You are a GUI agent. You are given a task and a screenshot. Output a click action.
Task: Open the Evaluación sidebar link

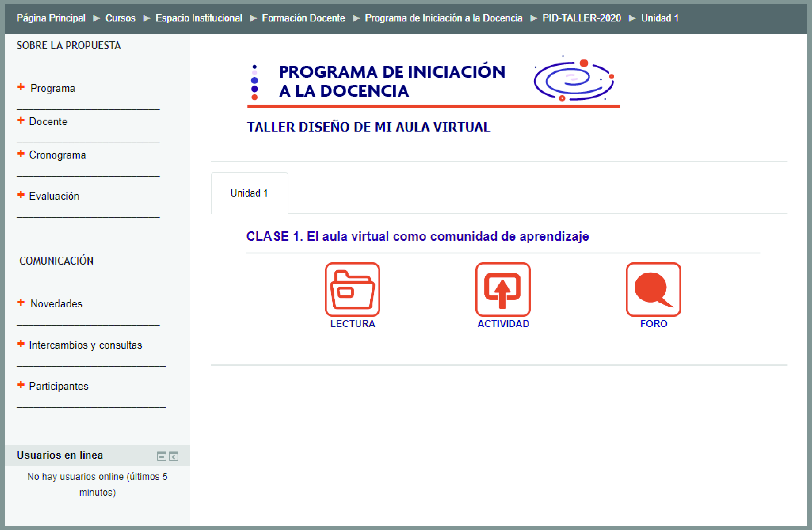point(54,196)
